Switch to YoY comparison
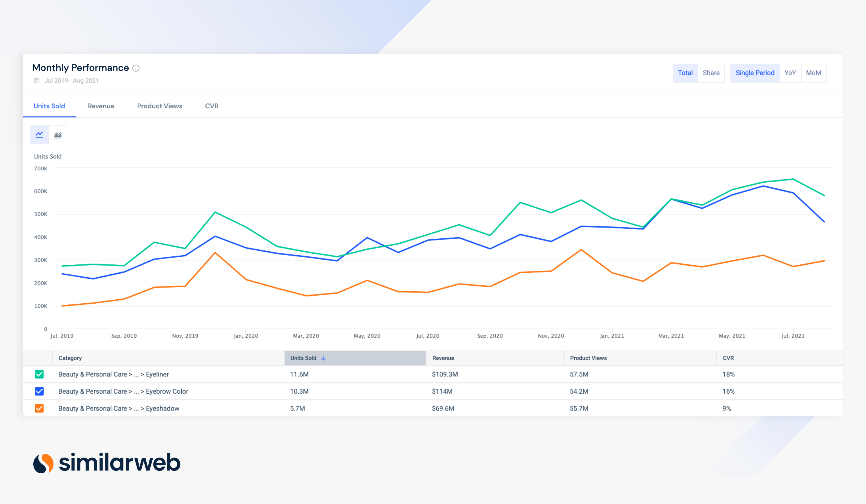866x504 pixels. (790, 73)
